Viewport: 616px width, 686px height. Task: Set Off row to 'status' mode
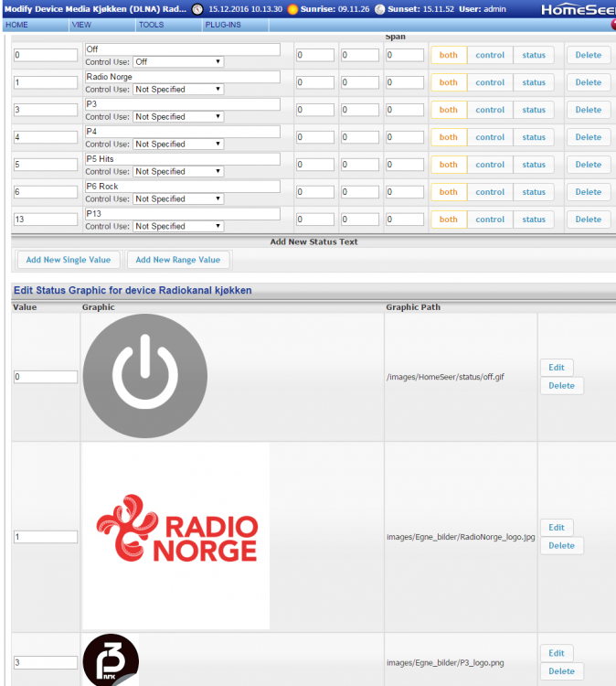(x=534, y=55)
